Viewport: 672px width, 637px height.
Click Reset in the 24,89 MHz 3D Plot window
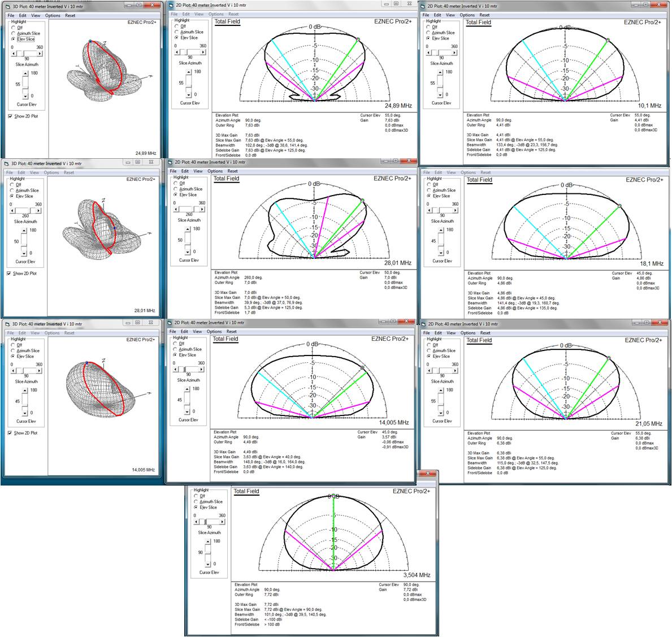click(70, 16)
